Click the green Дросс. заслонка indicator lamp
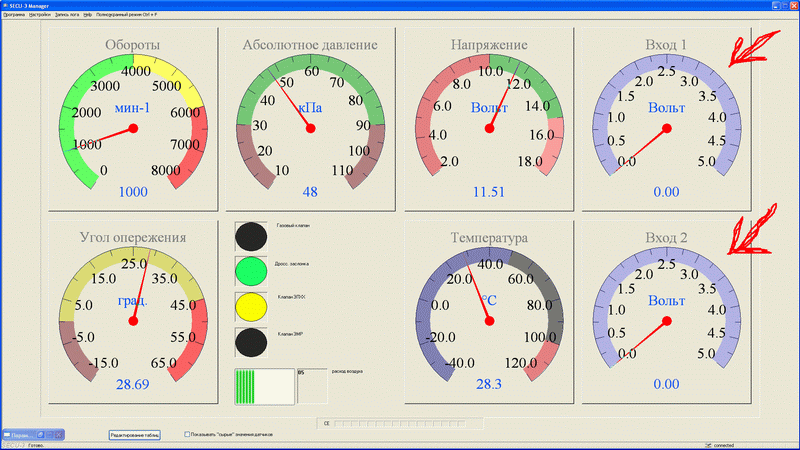 point(250,271)
